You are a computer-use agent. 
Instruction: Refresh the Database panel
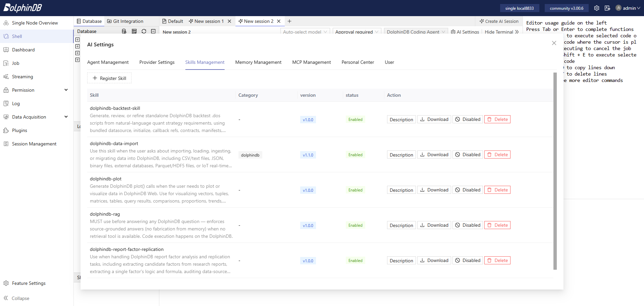pos(144,31)
